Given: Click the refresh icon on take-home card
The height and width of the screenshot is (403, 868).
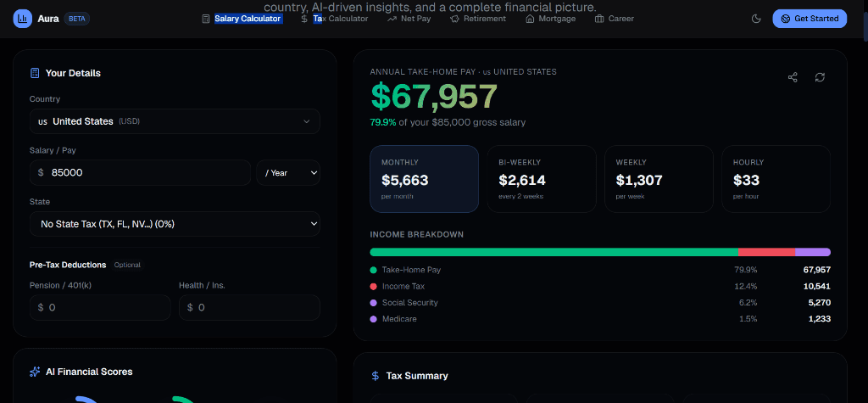Looking at the screenshot, I should coord(820,77).
